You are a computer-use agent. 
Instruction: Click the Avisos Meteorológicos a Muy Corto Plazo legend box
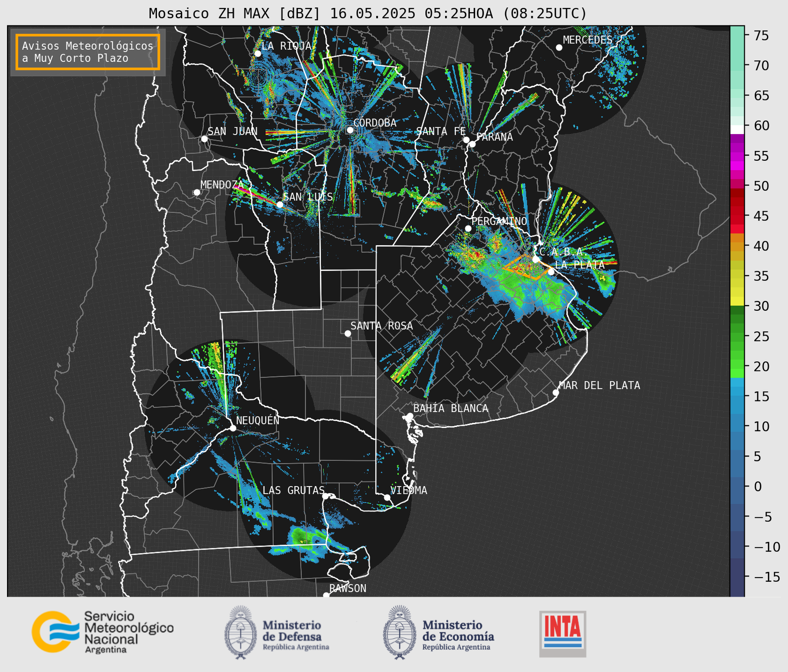[x=88, y=52]
